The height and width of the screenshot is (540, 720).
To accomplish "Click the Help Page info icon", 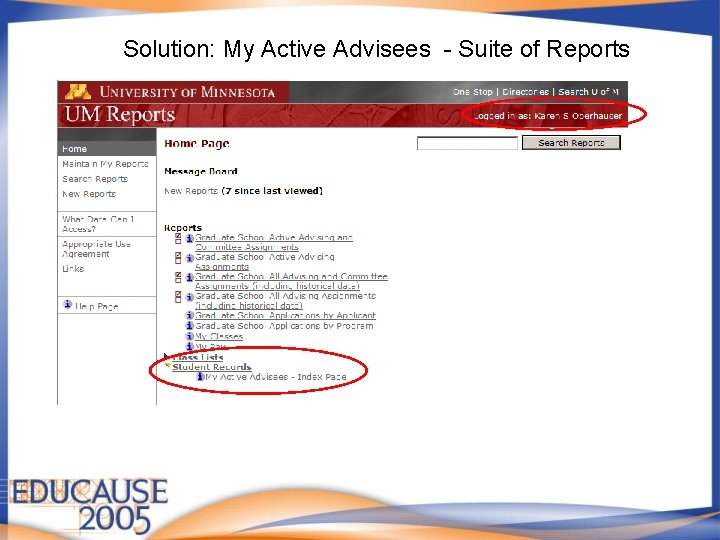I will [68, 304].
